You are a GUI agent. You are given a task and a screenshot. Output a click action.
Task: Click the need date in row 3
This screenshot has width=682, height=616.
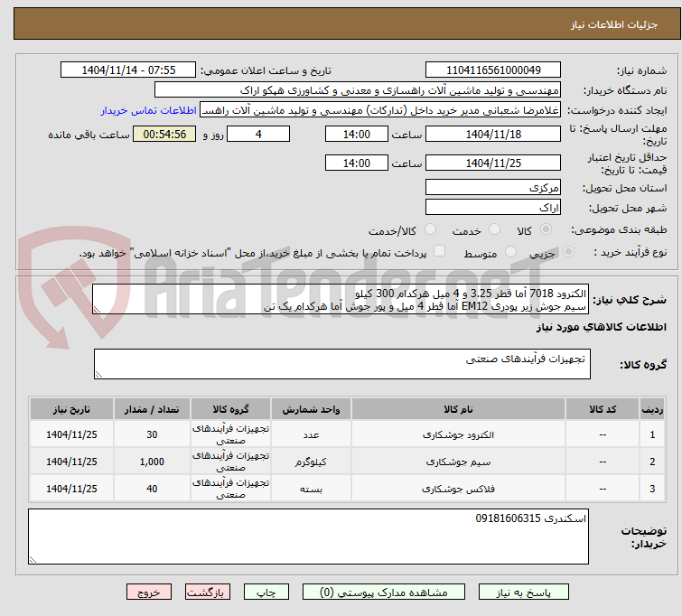(71, 489)
